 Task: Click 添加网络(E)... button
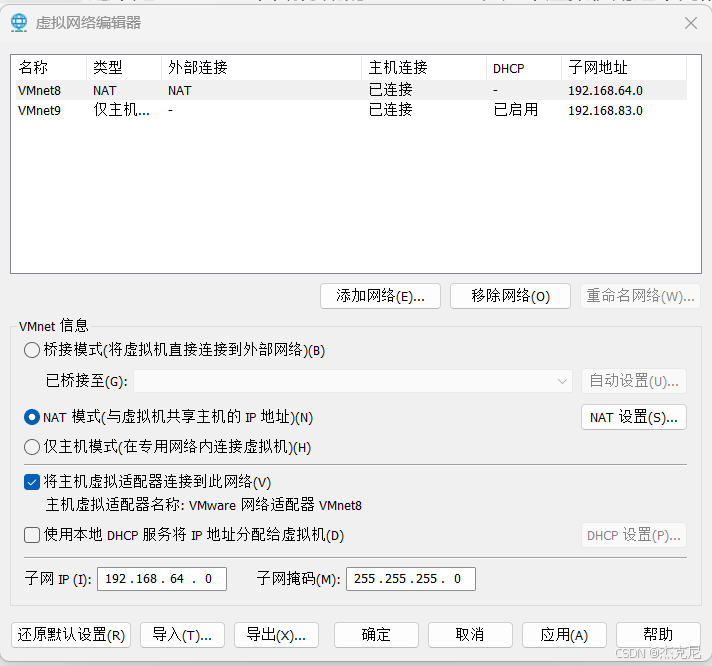point(380,296)
